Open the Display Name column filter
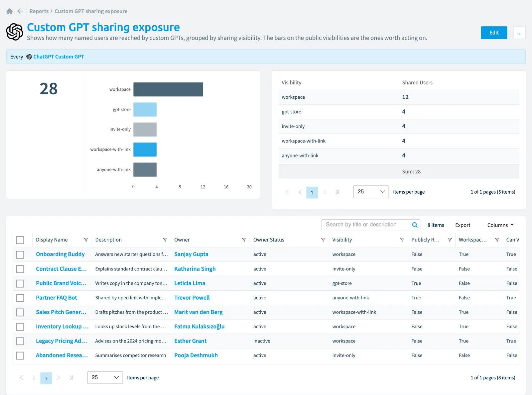Viewport: 532px width, 395px height. coord(86,240)
